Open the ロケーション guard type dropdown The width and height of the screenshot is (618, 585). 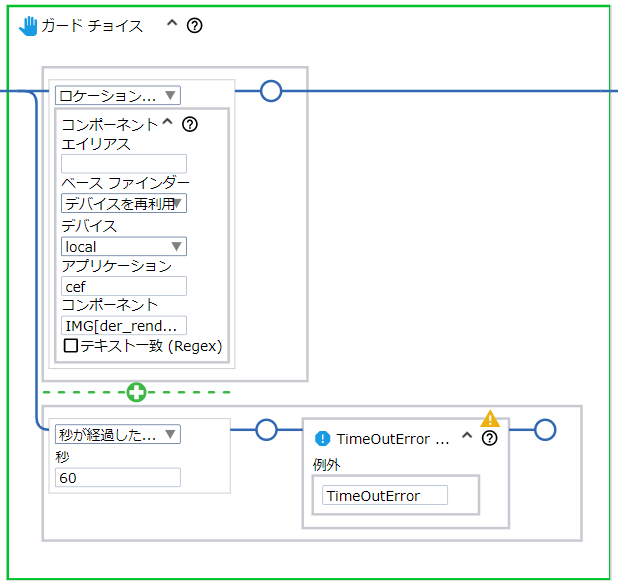click(118, 96)
